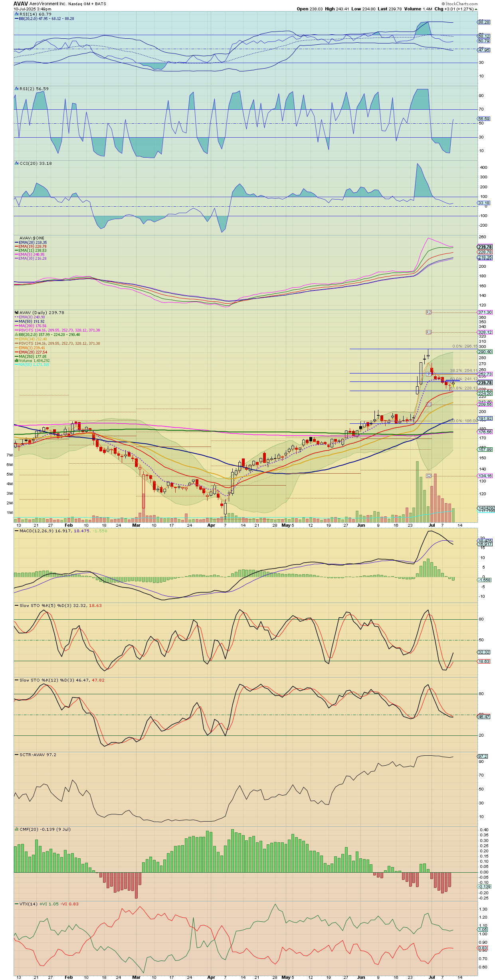
Task: Click the Open 238.03 header value
Action: click(310, 9)
